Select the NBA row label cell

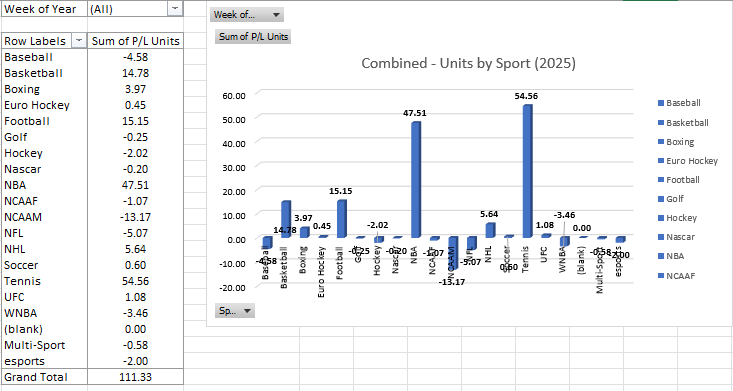pos(44,185)
